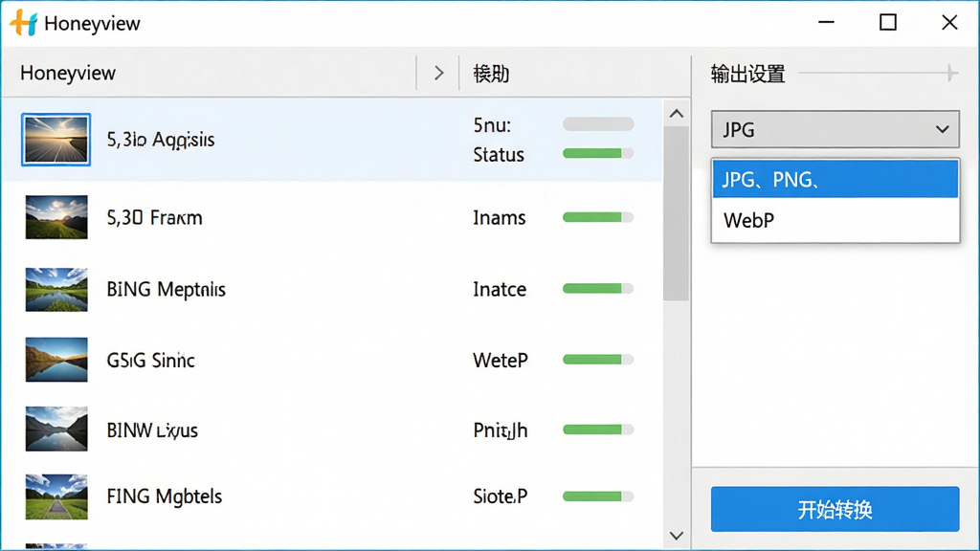
Task: Click the Status label in first row
Action: point(498,154)
